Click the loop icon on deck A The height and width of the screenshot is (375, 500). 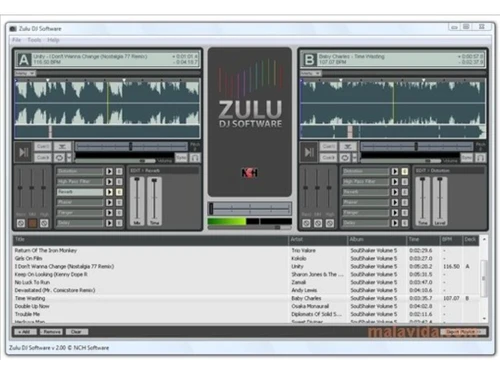tap(59, 157)
